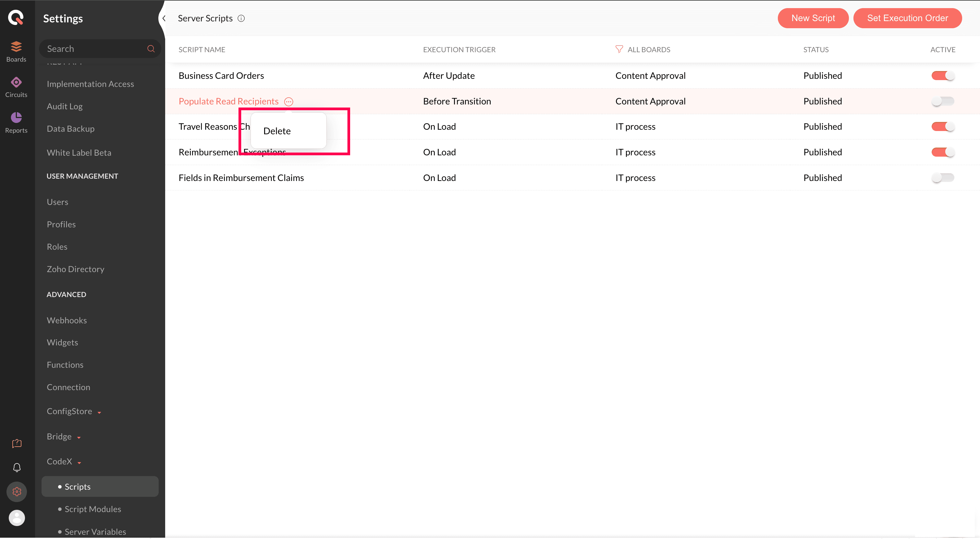Click the 'After Update' trigger cell
This screenshot has height=539, width=980.
448,76
